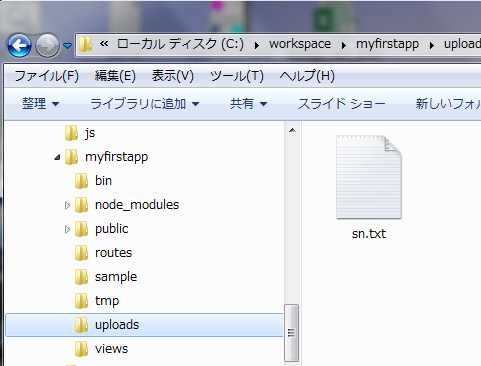Select the public folder in the tree
Image resolution: width=481 pixels, height=366 pixels.
coord(112,229)
